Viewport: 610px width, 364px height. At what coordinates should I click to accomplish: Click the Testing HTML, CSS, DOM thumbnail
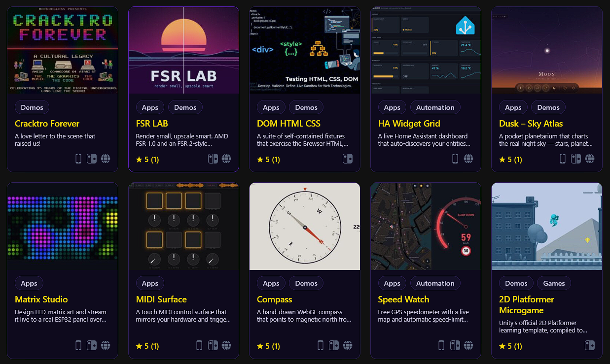point(305,50)
